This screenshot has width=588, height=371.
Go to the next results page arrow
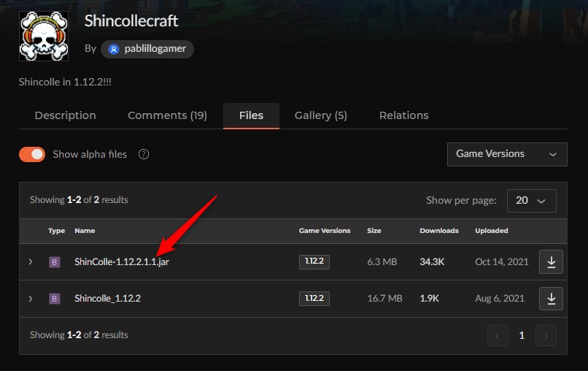coord(546,336)
